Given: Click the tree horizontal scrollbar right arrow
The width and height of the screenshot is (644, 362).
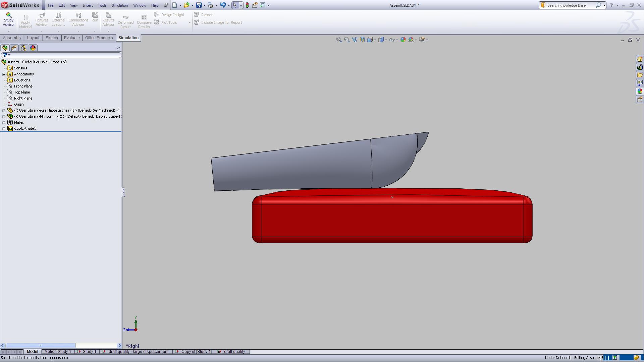Looking at the screenshot, I should click(119, 345).
